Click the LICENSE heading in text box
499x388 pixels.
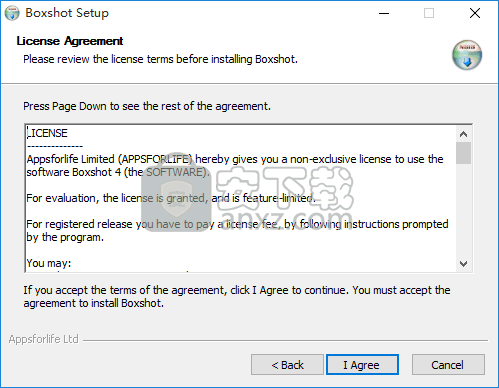coord(47,133)
